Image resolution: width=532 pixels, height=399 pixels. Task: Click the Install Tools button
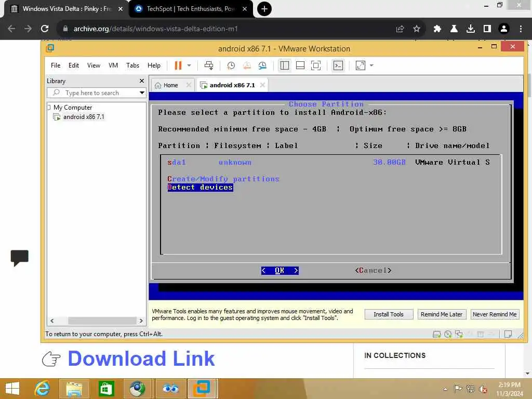[389, 314]
